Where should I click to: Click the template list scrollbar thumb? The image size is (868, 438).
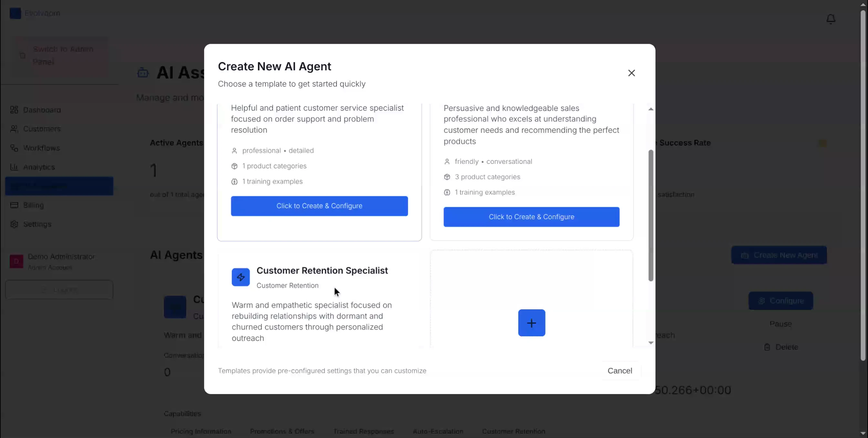coord(651,215)
